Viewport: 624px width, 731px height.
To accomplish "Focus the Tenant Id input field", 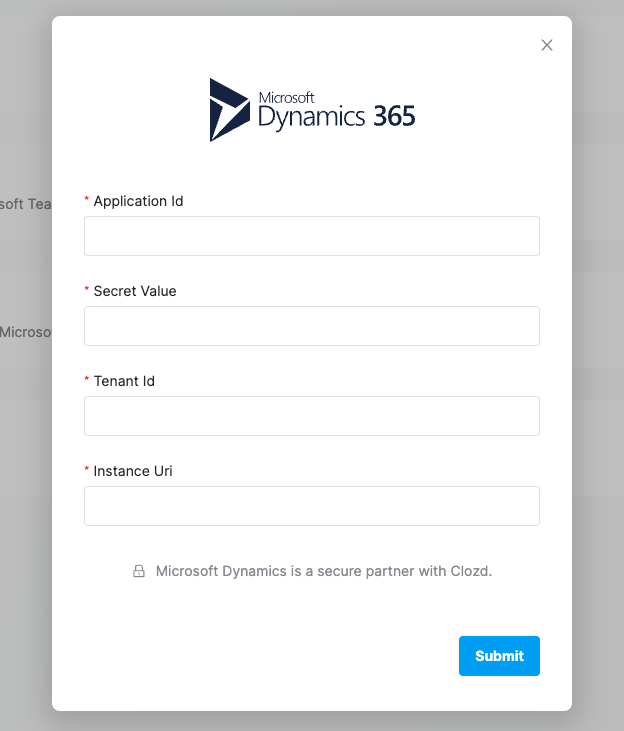I will (312, 416).
